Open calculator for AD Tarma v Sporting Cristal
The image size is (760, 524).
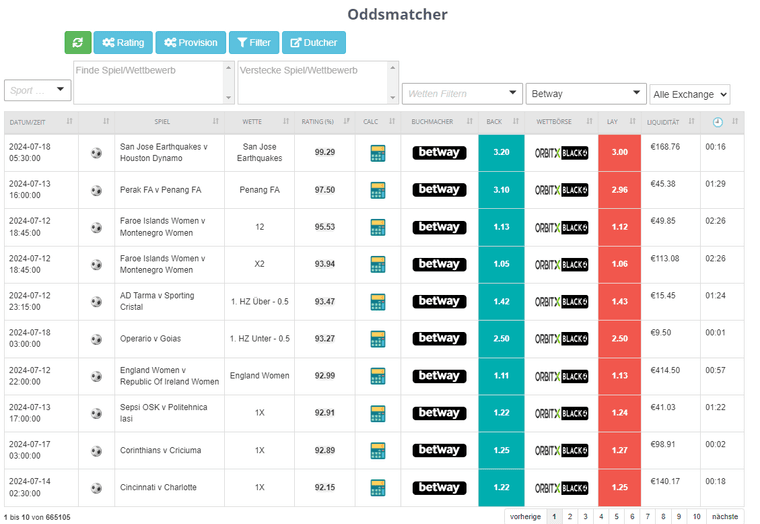pyautogui.click(x=378, y=302)
